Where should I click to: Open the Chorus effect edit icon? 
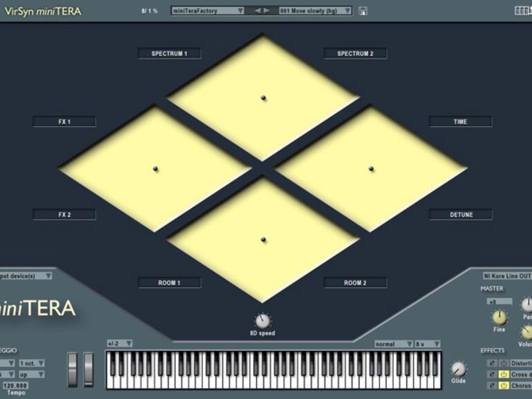point(492,385)
